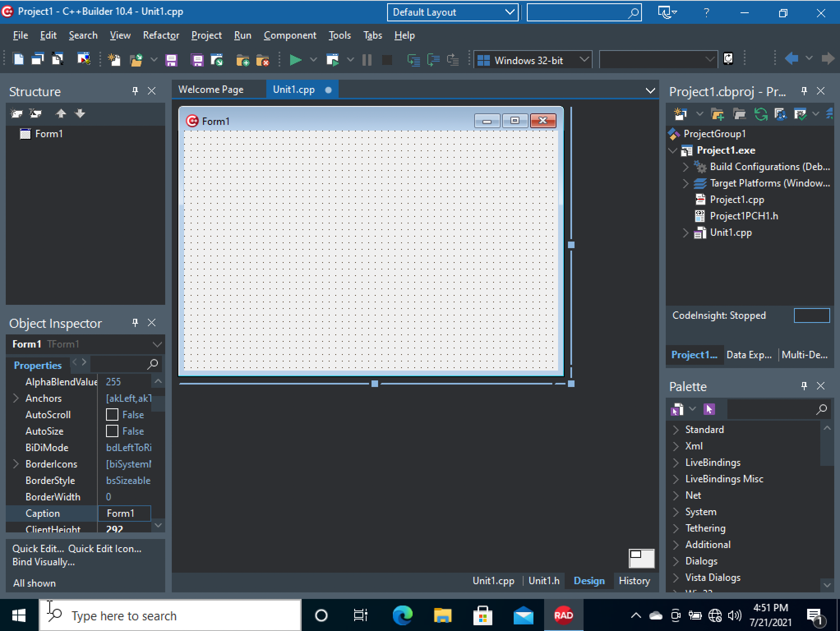Viewport: 840px width, 631px height.
Task: Open the Windows Start menu
Action: (x=19, y=615)
